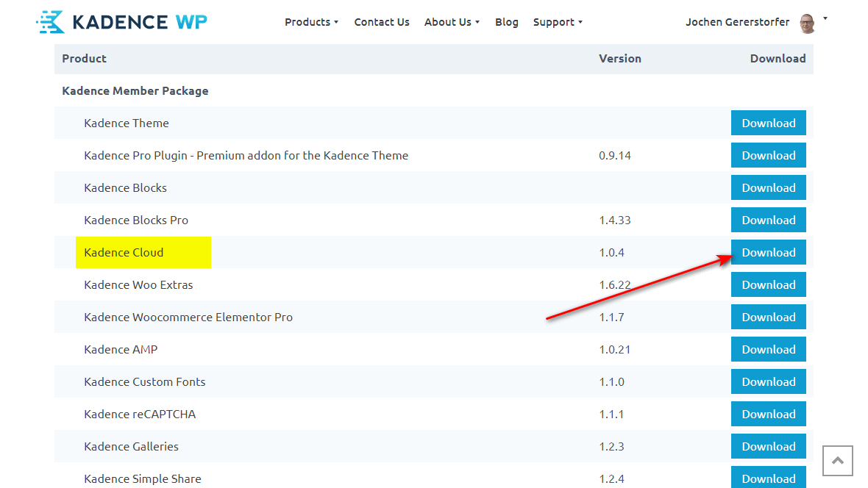
Task: Download Kadence Woocommerce Elementor Pro
Action: [x=768, y=317]
